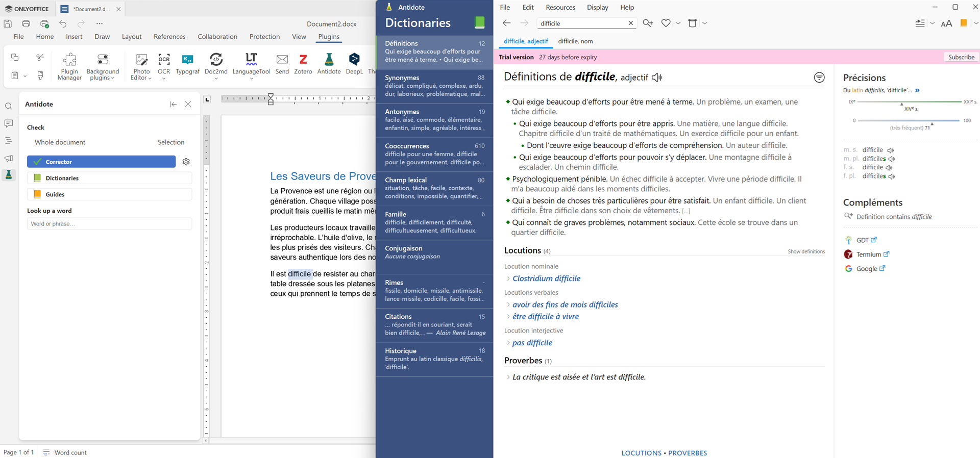Open the Historique dictionary
The height and width of the screenshot is (458, 980).
[x=434, y=359]
